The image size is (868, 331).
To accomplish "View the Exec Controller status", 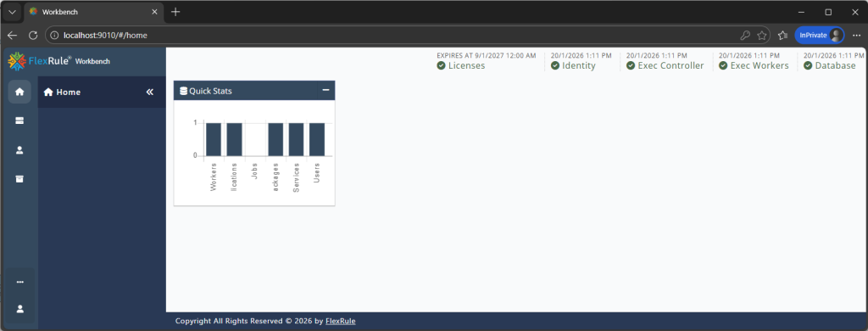I will 665,65.
